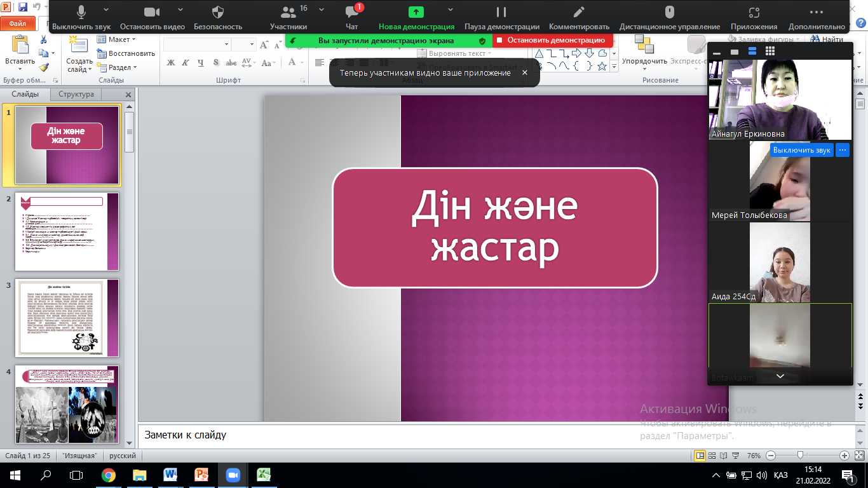Viewport: 868px width, 488px height.
Task: Select slide 3 thumbnail
Action: tap(67, 318)
